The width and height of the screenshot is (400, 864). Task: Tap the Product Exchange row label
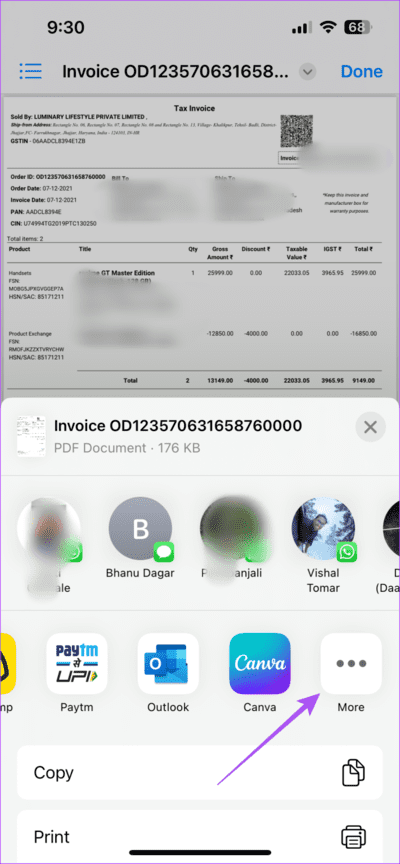[x=30, y=334]
